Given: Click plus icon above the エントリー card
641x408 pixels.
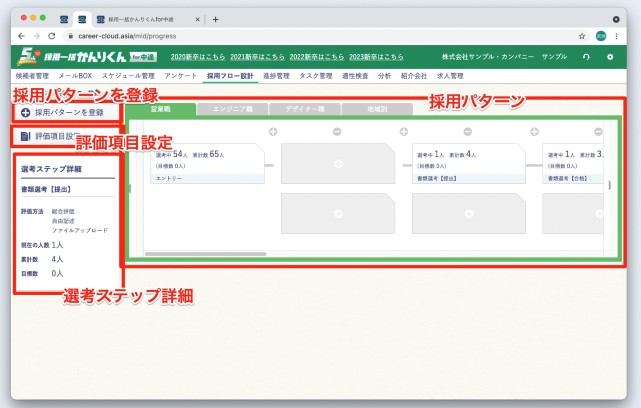Looking at the screenshot, I should (273, 132).
